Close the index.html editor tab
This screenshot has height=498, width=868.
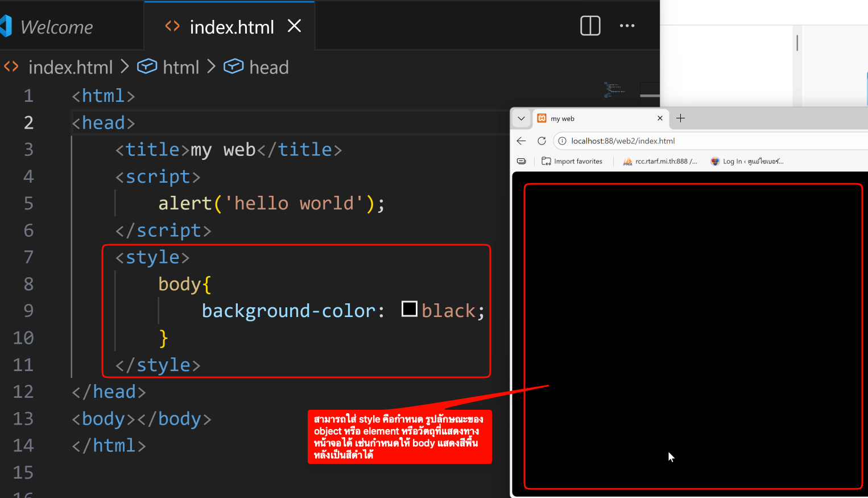tap(294, 26)
